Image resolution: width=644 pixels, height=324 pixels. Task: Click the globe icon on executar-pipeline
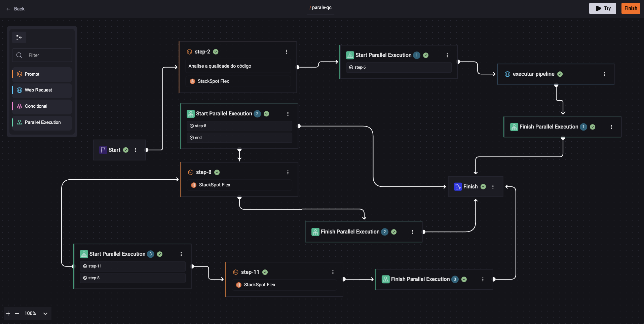point(507,74)
